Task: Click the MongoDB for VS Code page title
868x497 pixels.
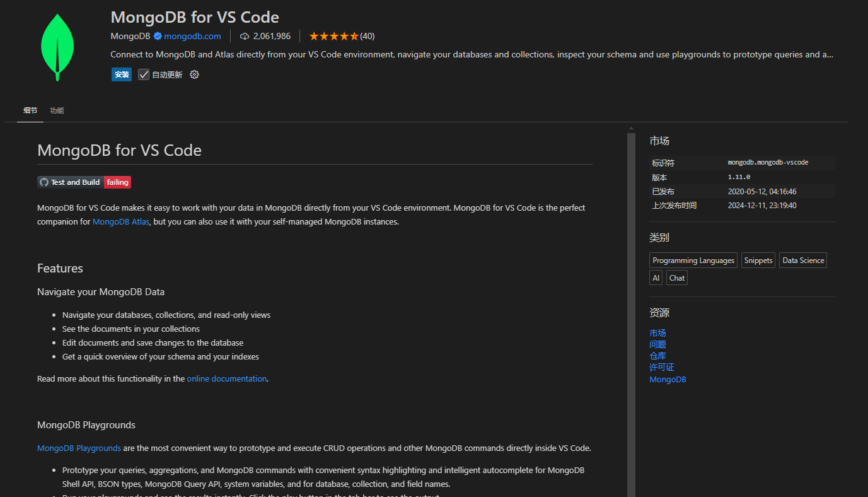Action: (x=195, y=17)
